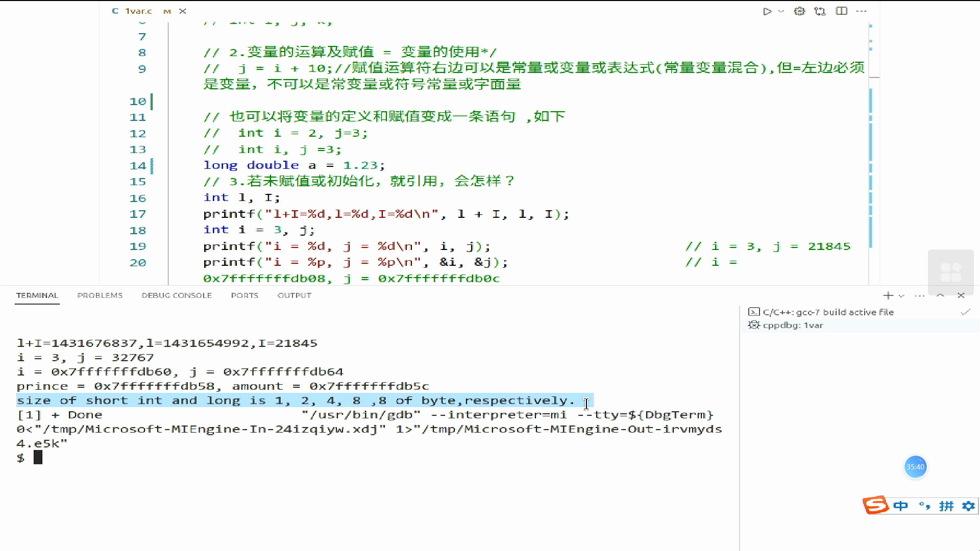Click the Split Editor icon
Image resolution: width=980 pixels, height=551 pixels.
pyautogui.click(x=843, y=11)
